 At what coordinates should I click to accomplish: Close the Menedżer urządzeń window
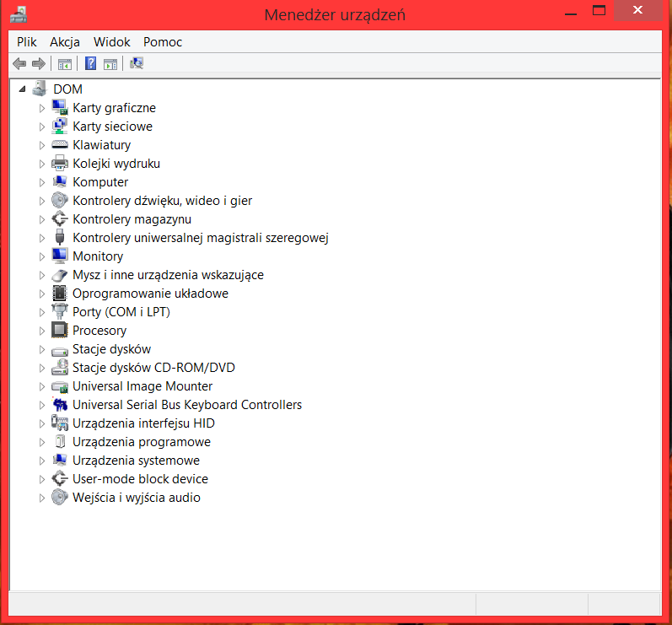(637, 10)
